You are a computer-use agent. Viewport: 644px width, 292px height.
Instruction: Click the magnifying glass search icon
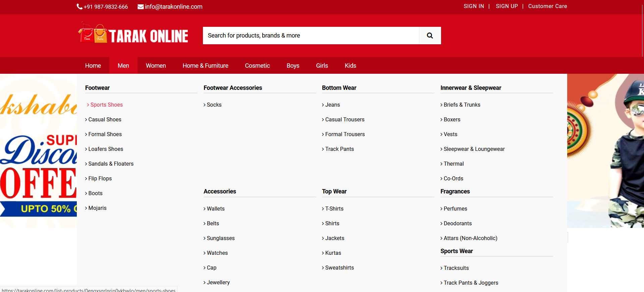430,36
